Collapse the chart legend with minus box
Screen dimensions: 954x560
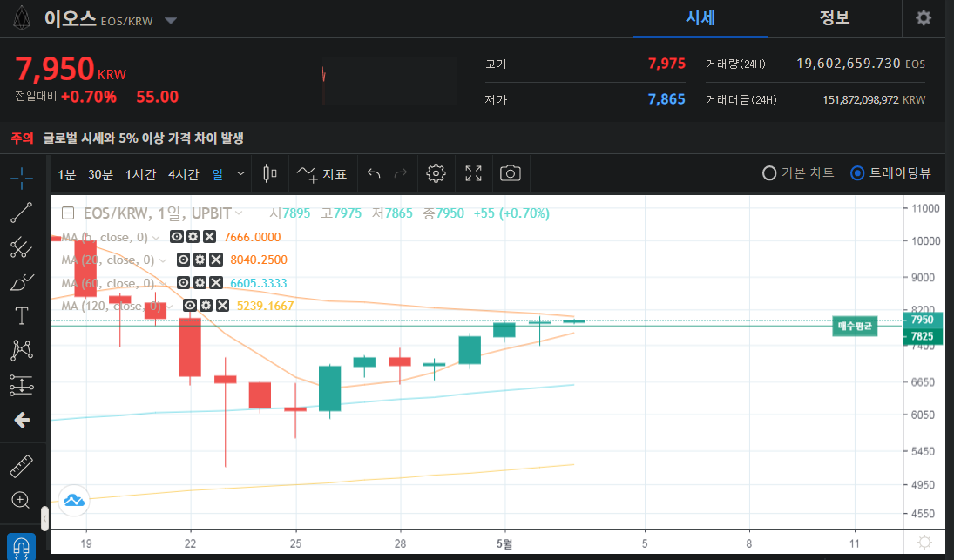pos(69,213)
